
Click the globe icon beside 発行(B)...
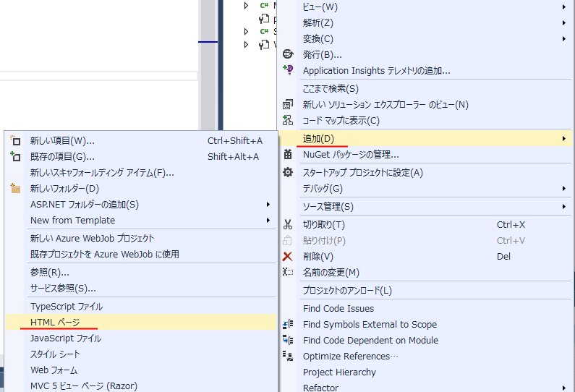pyautogui.click(x=288, y=54)
